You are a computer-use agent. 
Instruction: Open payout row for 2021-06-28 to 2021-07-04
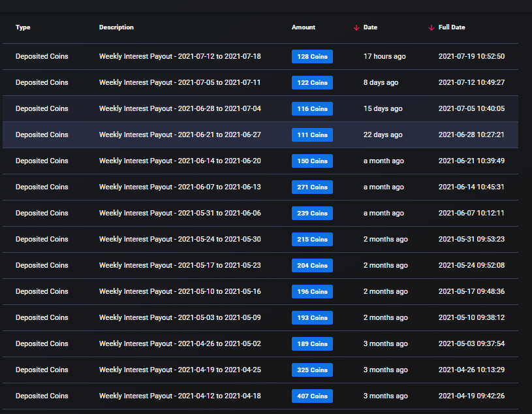[x=180, y=109]
